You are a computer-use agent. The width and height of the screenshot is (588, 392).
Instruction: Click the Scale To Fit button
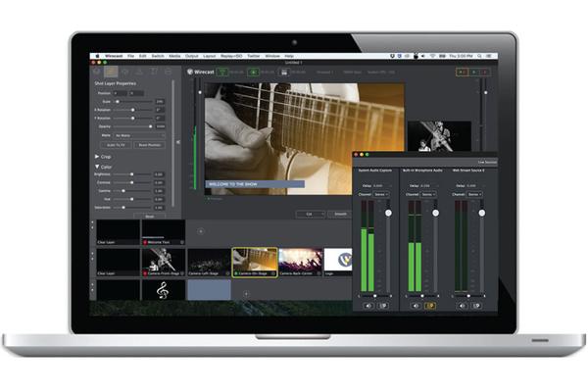pos(116,145)
